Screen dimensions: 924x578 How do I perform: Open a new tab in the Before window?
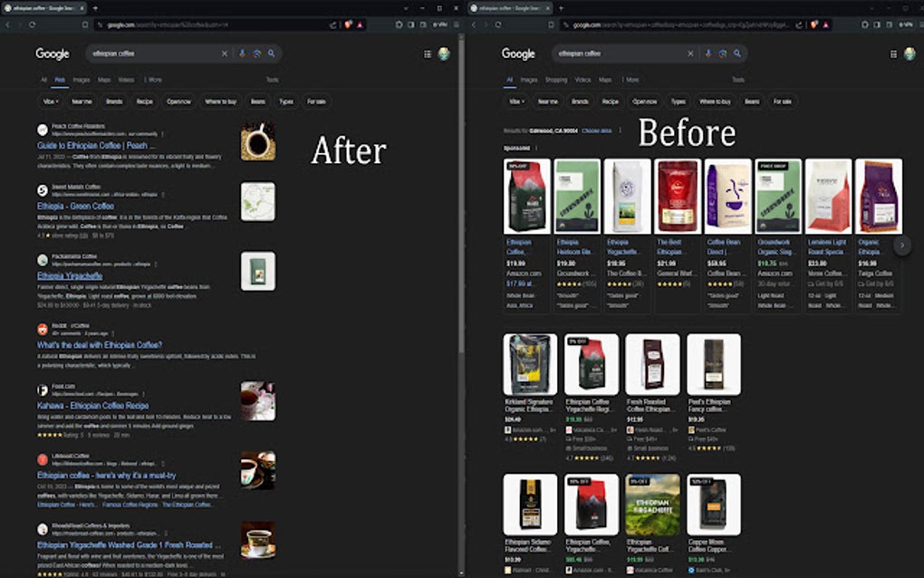tap(561, 8)
